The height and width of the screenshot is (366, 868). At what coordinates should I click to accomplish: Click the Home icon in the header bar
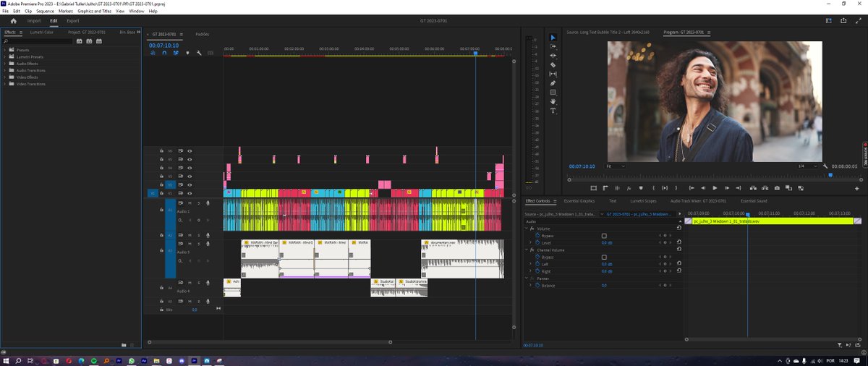point(13,21)
